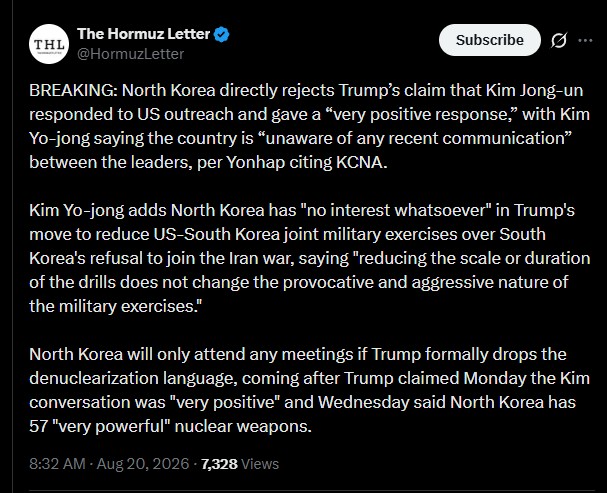Click the 'Views' label beside count
This screenshot has height=493, width=607.
pyautogui.click(x=260, y=464)
